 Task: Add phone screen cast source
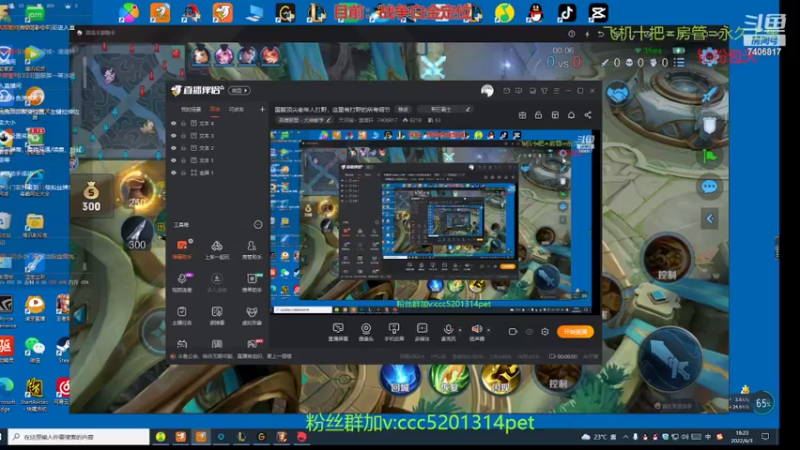394,332
